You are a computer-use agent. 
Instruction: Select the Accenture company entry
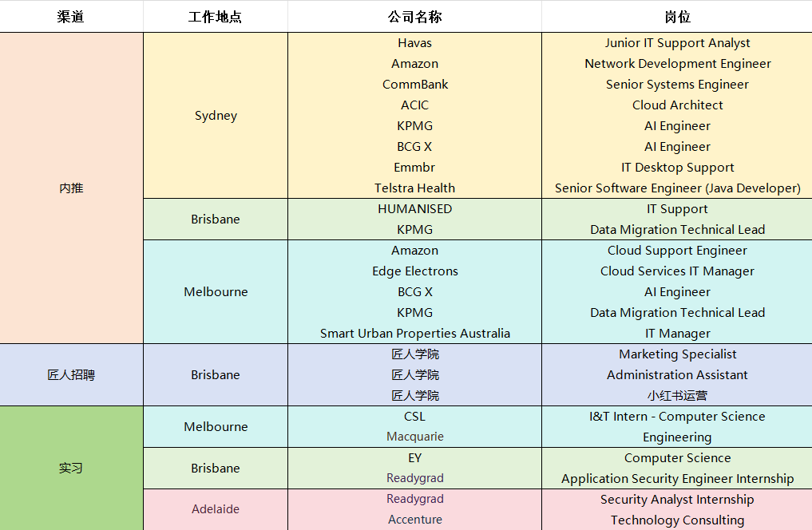tap(415, 520)
